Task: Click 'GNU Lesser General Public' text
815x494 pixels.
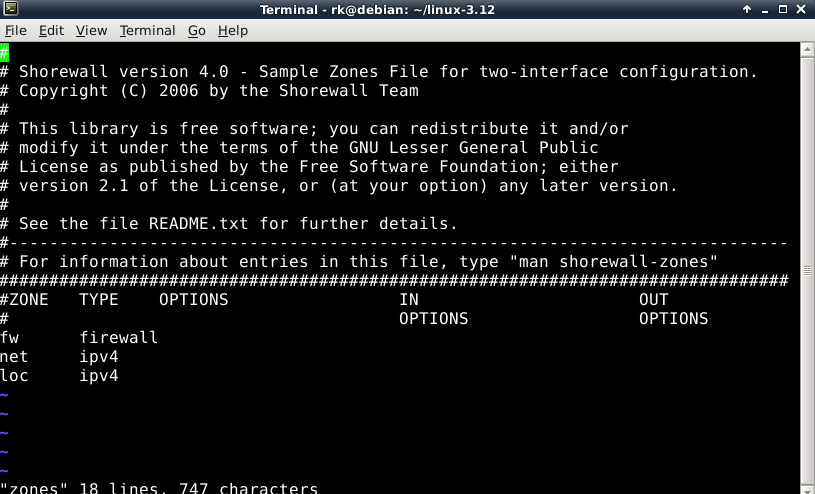Action: pyautogui.click(x=474, y=148)
